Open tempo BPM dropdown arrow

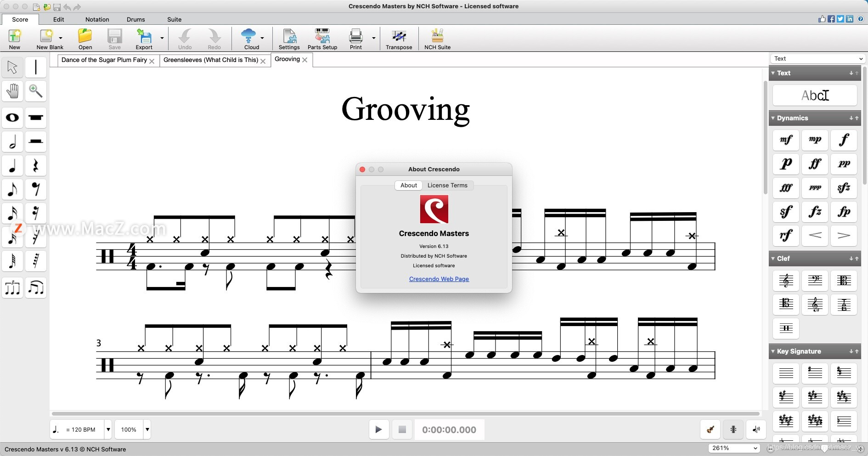[108, 430]
